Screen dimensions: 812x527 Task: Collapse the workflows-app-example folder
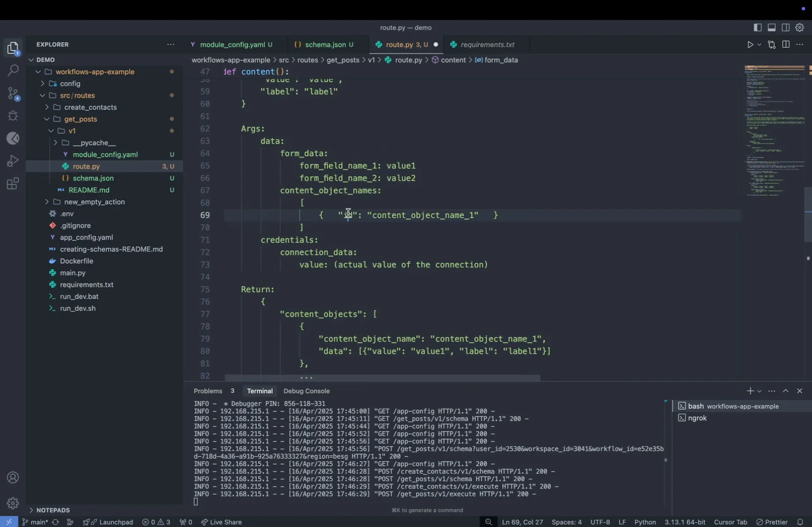coord(38,72)
